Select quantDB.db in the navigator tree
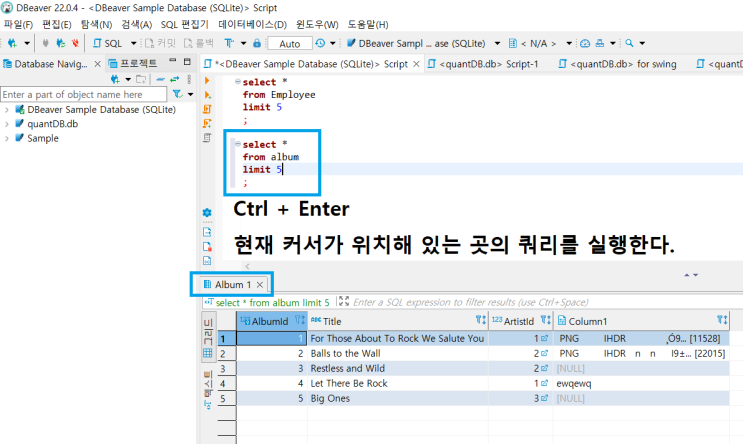This screenshot has height=444, width=743. pos(52,124)
